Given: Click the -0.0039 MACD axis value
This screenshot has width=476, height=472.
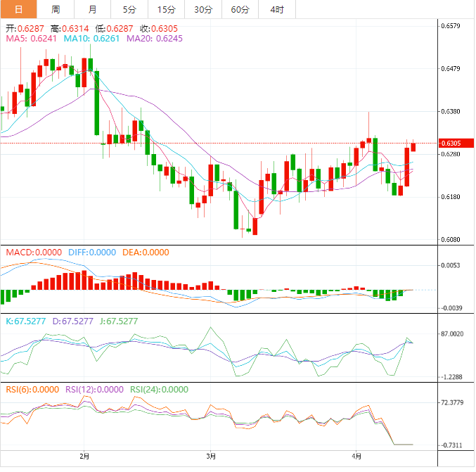Looking at the screenshot, I should click(451, 308).
